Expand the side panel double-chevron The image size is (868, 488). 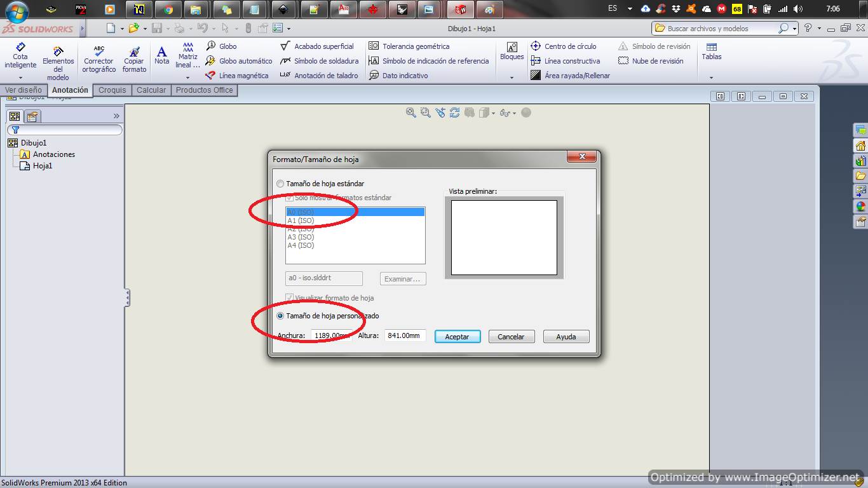[x=116, y=116]
